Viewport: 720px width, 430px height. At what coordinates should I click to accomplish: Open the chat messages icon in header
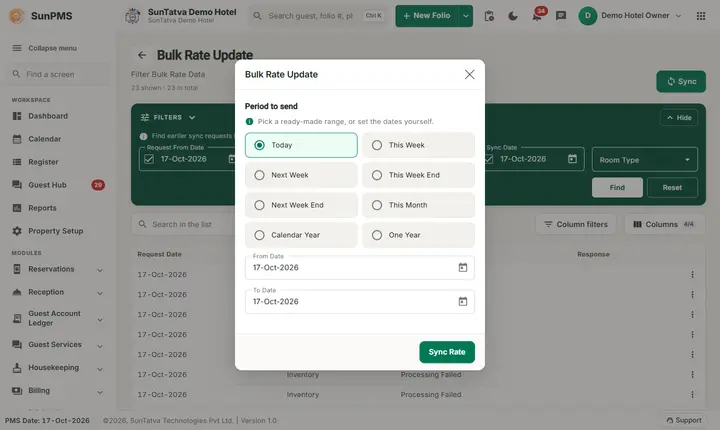pos(561,16)
